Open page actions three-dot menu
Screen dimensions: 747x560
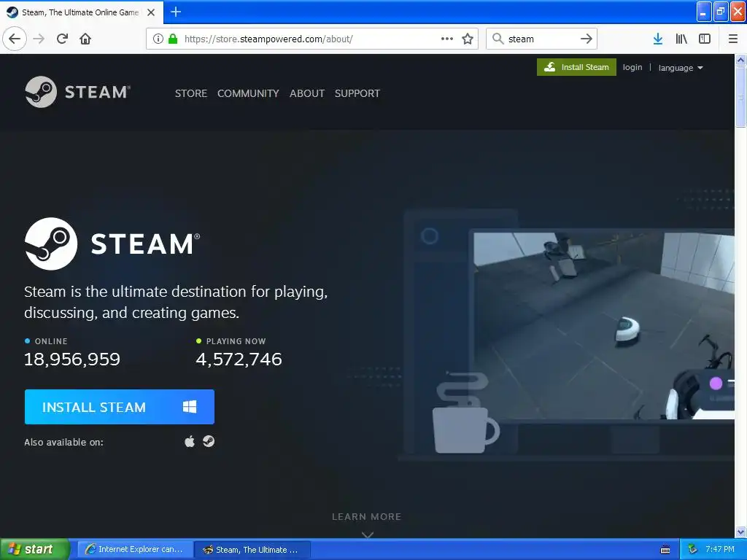[x=447, y=39]
